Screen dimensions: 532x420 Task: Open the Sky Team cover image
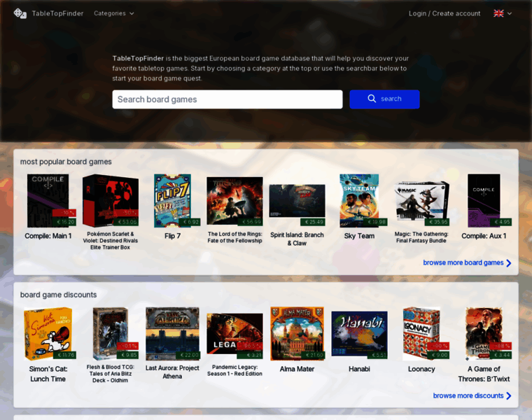(359, 200)
